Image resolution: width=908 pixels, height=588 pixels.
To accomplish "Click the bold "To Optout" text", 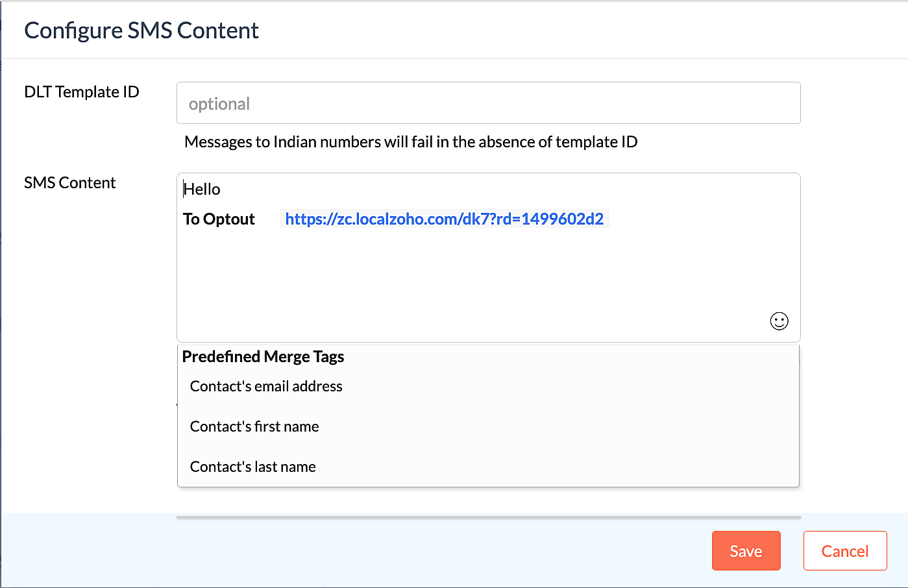I will [219, 219].
